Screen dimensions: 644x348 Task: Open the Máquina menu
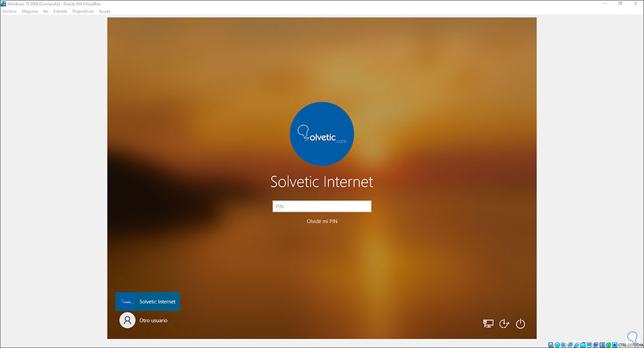point(30,12)
